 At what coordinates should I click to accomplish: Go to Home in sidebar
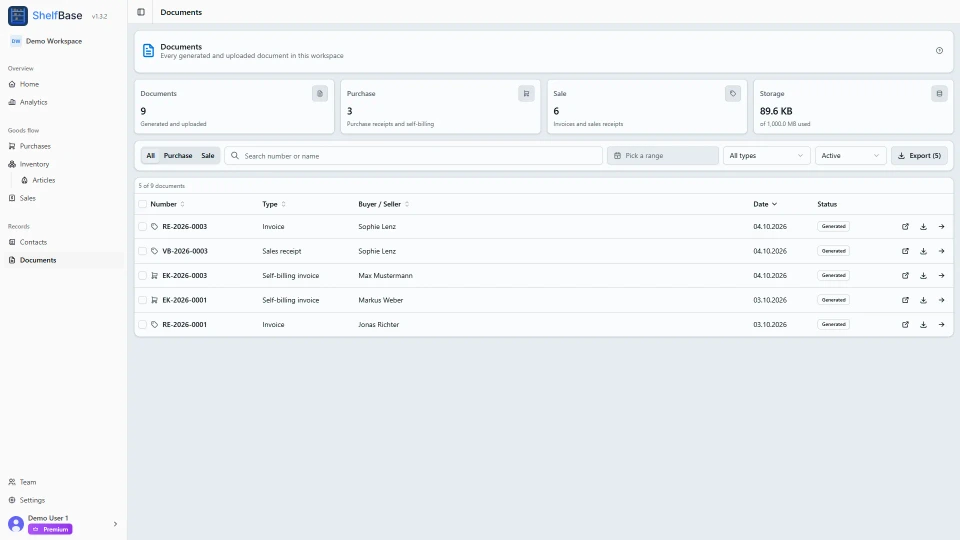64,84
